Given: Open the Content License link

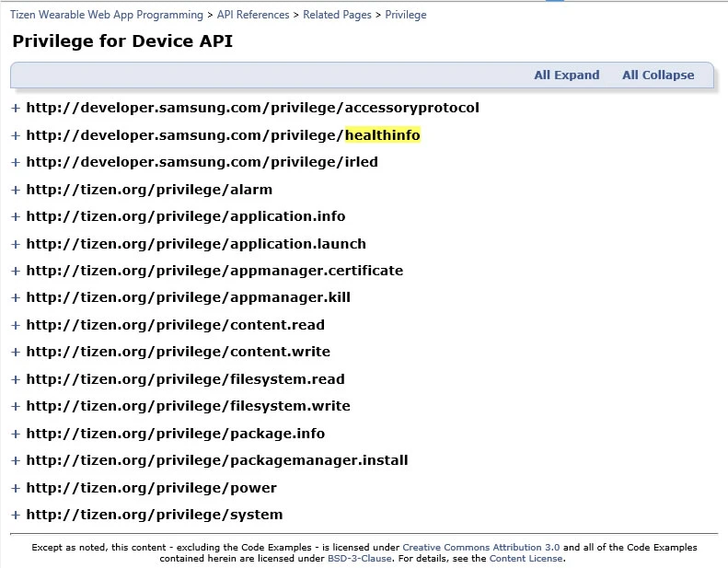Looking at the screenshot, I should 526,559.
